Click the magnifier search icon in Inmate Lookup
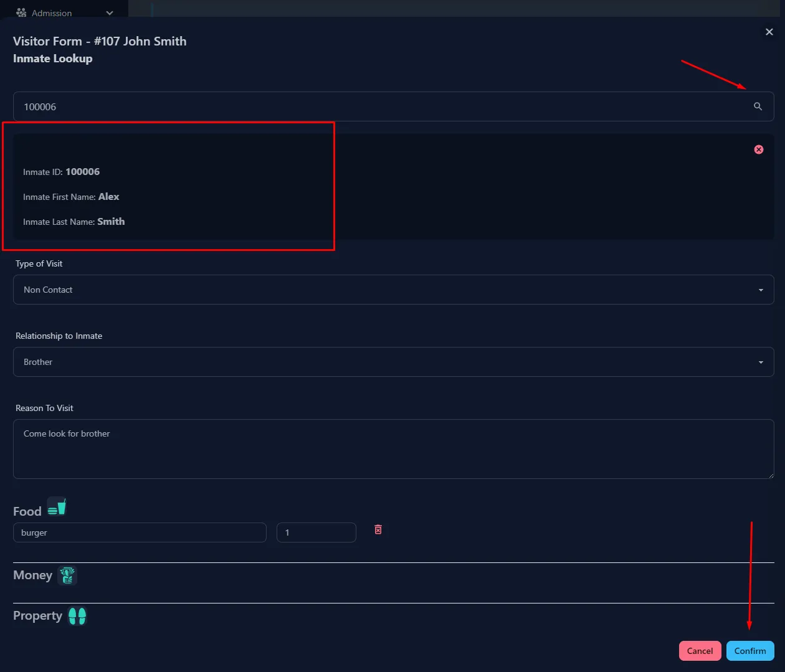The image size is (785, 672). pyautogui.click(x=758, y=106)
